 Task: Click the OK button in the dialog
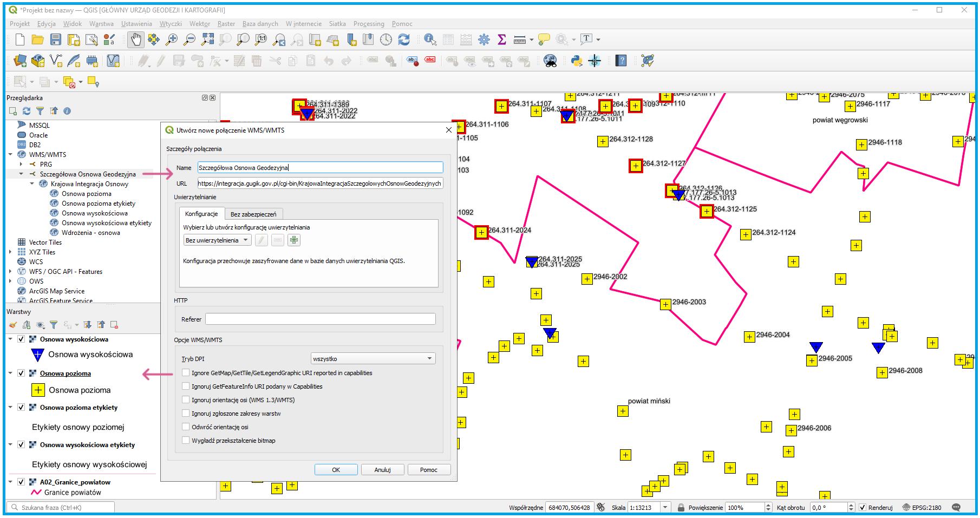coord(336,469)
